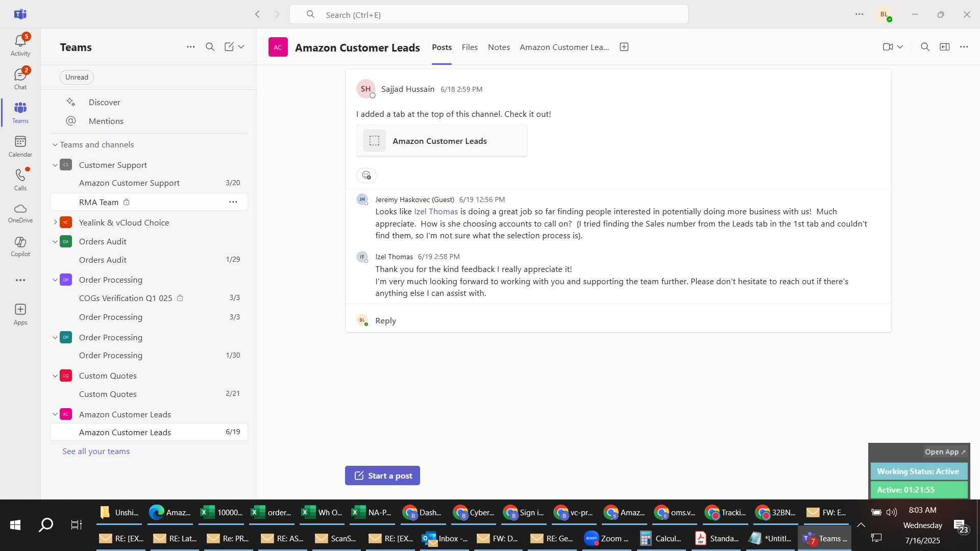Image resolution: width=980 pixels, height=551 pixels.
Task: Open the Amazon Customer Support channel
Action: tap(149, 183)
